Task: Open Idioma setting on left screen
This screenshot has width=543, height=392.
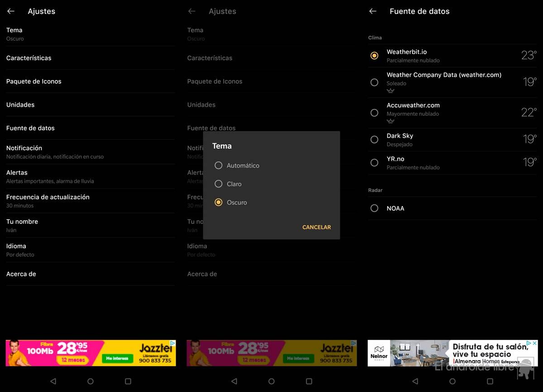Action: (x=90, y=250)
